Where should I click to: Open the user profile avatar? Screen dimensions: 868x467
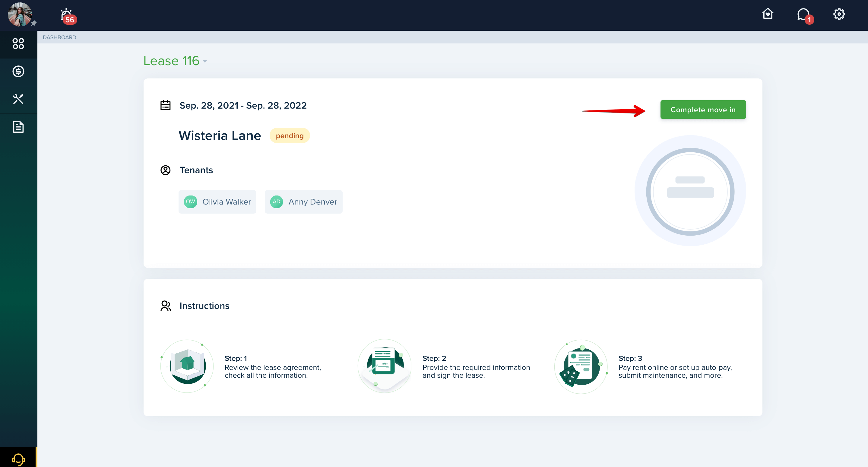coord(20,14)
